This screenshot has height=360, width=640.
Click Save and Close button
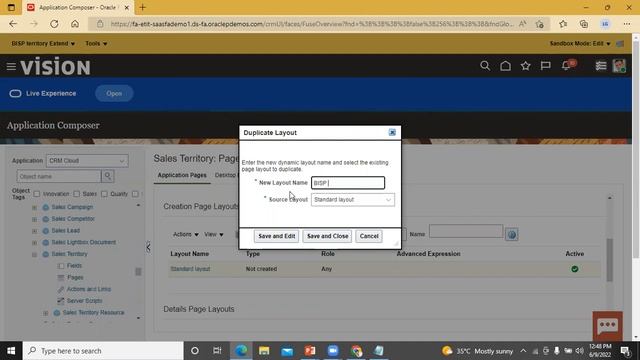point(327,236)
